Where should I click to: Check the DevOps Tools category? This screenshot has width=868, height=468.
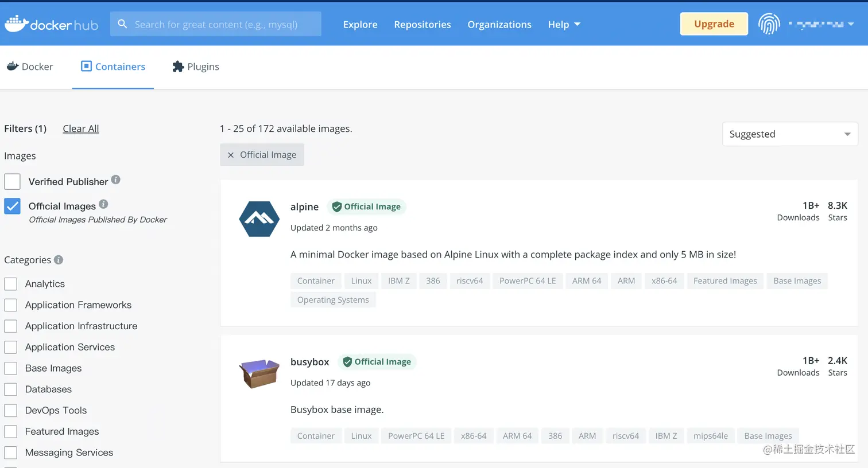point(11,411)
